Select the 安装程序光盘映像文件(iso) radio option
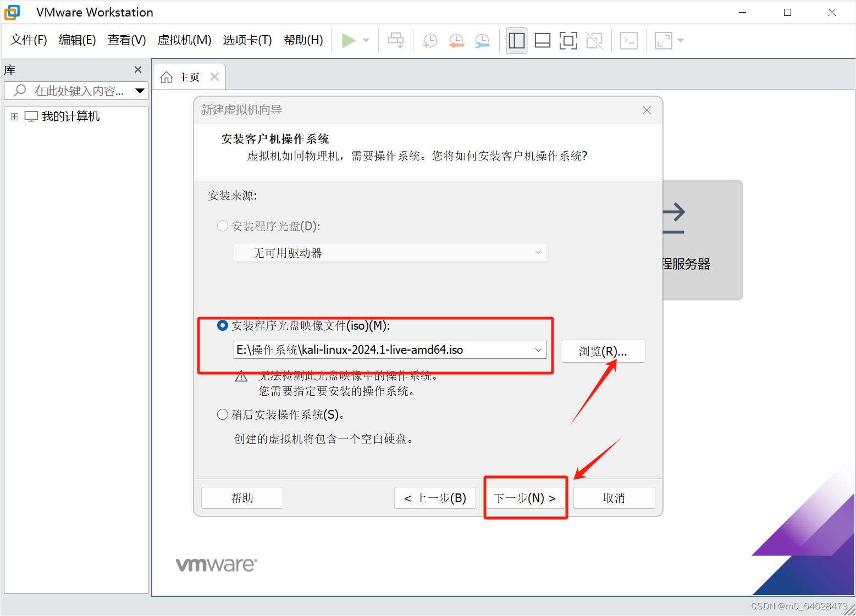This screenshot has width=856, height=616. pyautogui.click(x=223, y=325)
